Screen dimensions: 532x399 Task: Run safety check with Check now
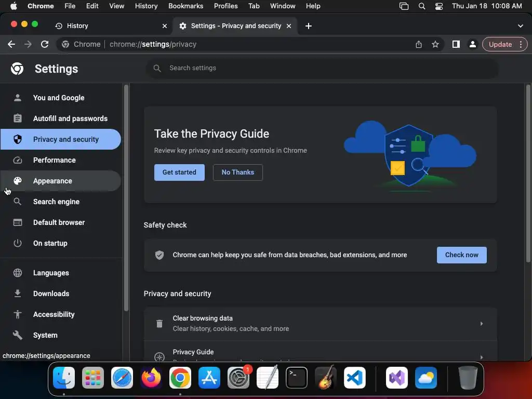(x=461, y=255)
